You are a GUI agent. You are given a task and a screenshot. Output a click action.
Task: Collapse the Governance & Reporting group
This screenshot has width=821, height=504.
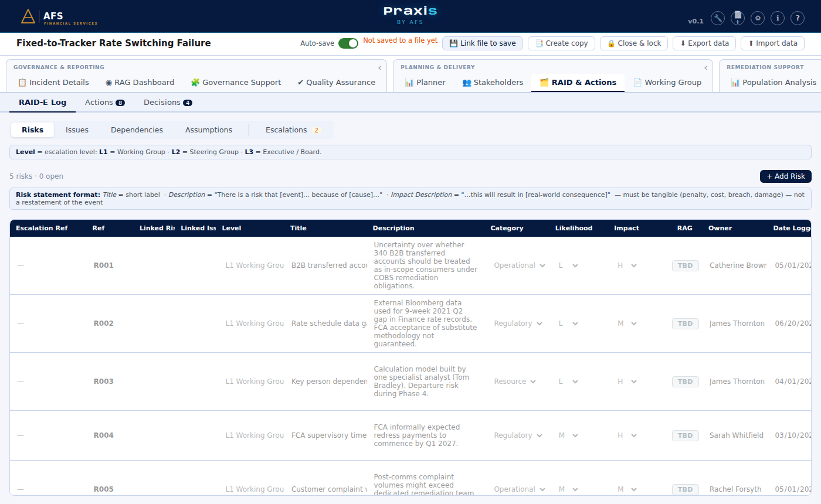coord(379,68)
